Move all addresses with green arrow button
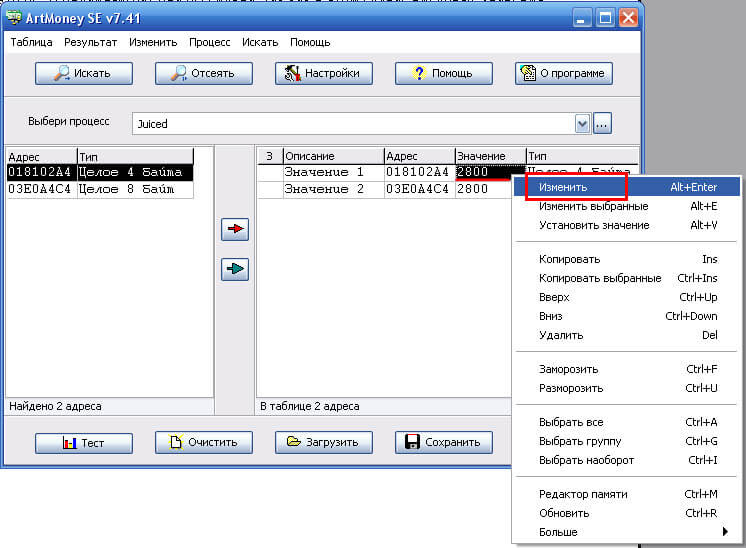Viewport: 746px width, 548px height. 235,269
